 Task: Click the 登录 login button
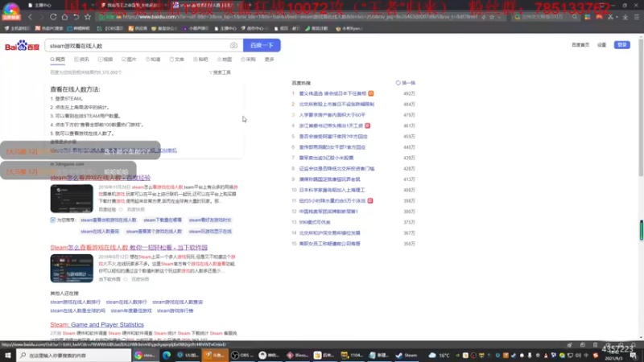pyautogui.click(x=621, y=45)
